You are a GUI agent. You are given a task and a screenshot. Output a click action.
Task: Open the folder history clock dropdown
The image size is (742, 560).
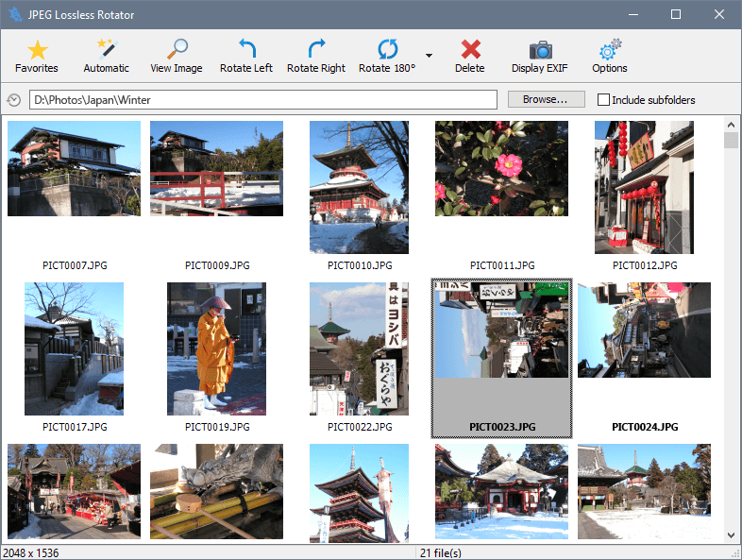coord(14,100)
